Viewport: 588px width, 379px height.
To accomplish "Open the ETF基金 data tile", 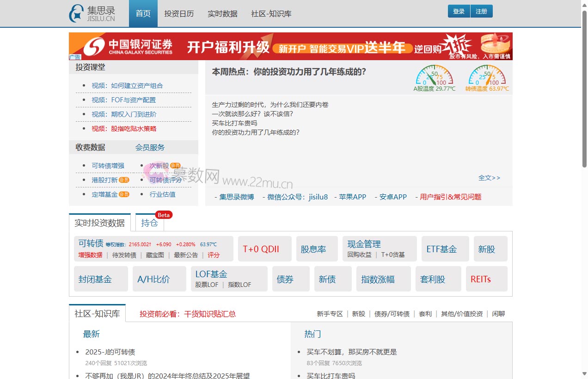I will [441, 249].
